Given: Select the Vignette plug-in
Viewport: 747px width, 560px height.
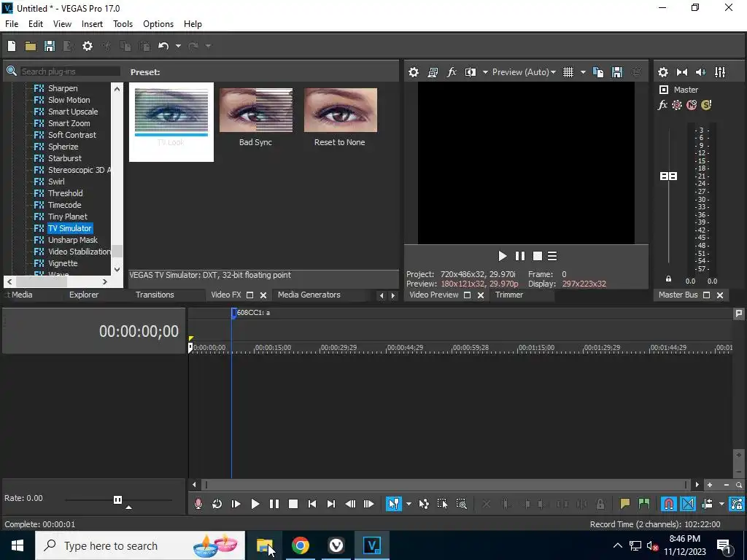Looking at the screenshot, I should pos(63,263).
